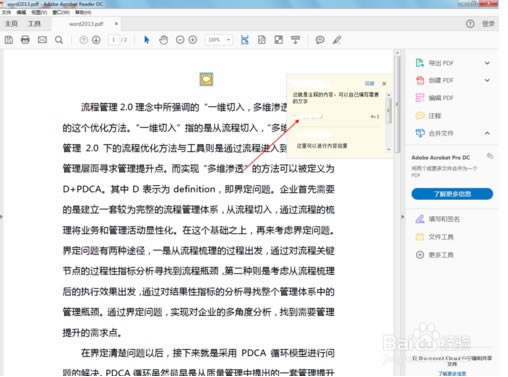
Task: Click the Zoom In plus icon
Action: [193, 40]
